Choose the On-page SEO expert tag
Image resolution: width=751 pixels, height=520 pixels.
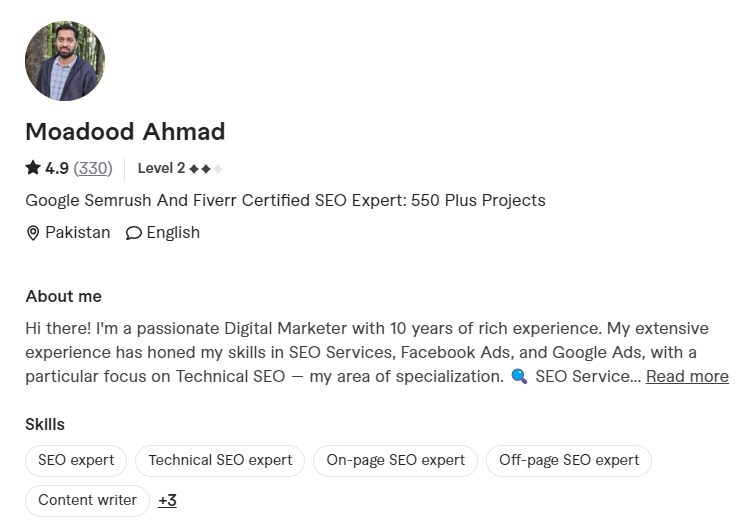395,461
